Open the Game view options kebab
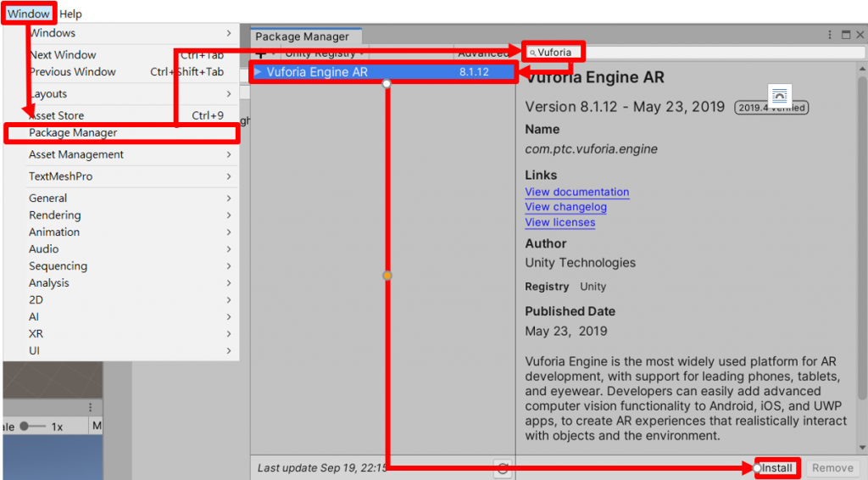Screen dimensions: 868x480 90,407
